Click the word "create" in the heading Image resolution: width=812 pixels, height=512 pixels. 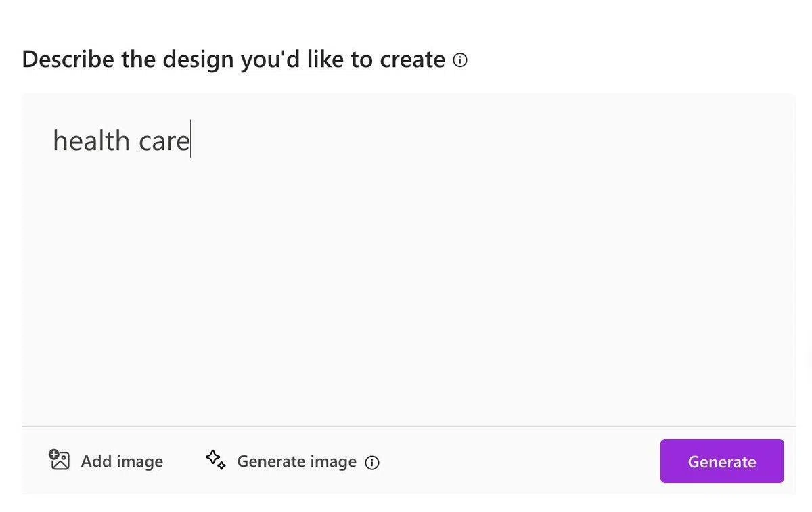[x=412, y=60]
